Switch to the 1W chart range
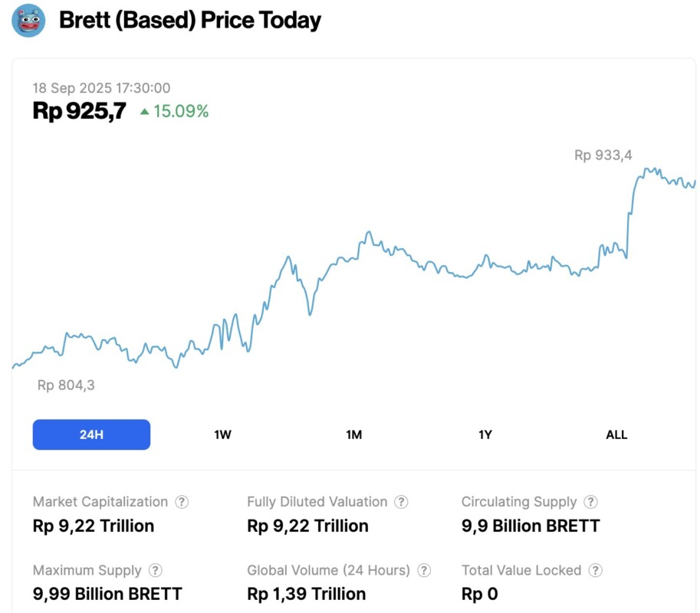 click(x=222, y=434)
